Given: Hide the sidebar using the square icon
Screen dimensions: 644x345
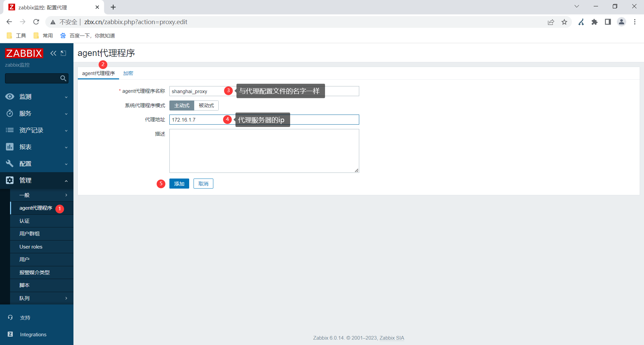Looking at the screenshot, I should click(x=63, y=53).
